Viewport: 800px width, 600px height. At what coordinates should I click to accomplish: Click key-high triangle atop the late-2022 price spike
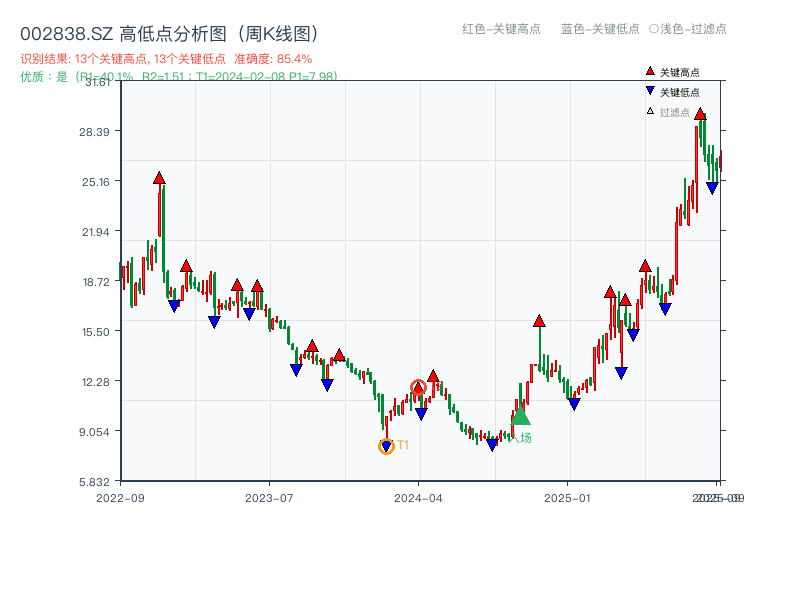pyautogui.click(x=159, y=178)
